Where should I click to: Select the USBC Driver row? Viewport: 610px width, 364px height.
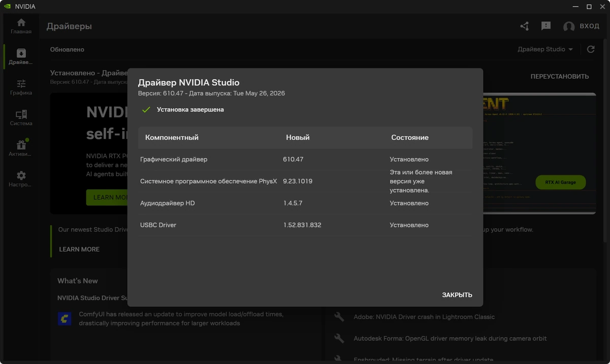pos(305,225)
